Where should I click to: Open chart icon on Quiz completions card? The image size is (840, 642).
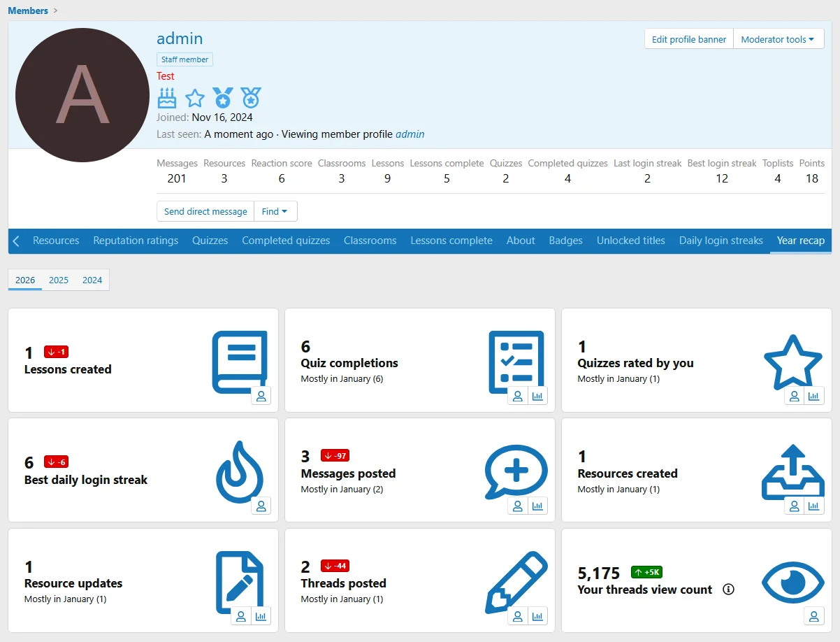(537, 396)
